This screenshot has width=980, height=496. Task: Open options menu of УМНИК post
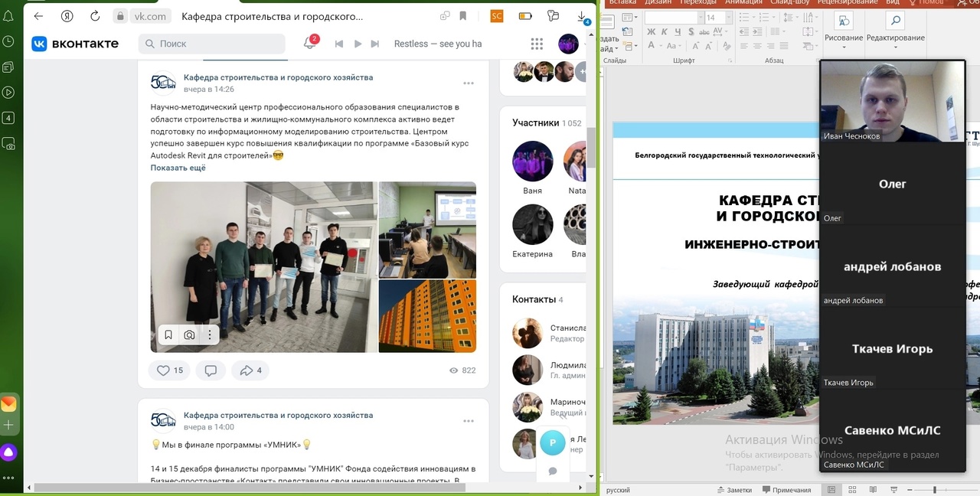coord(469,421)
